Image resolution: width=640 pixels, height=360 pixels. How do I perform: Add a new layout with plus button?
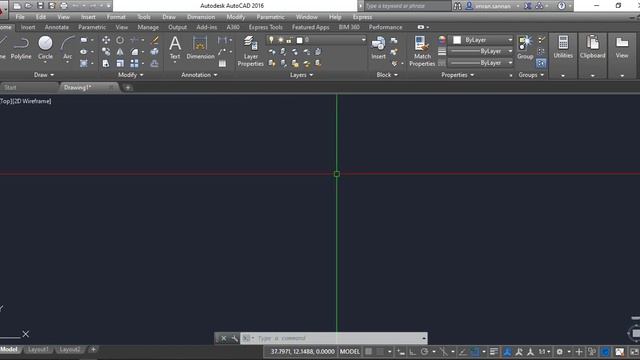93,349
